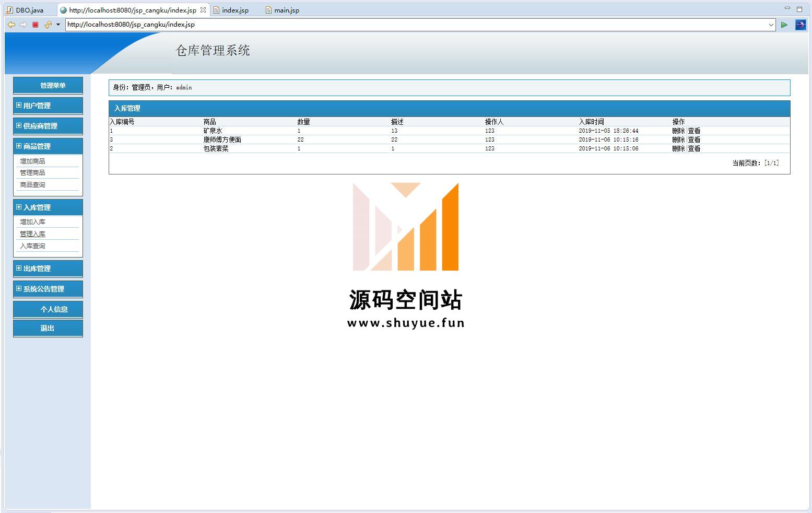Select the 矿泉水 product cell
812x513 pixels.
[x=213, y=131]
